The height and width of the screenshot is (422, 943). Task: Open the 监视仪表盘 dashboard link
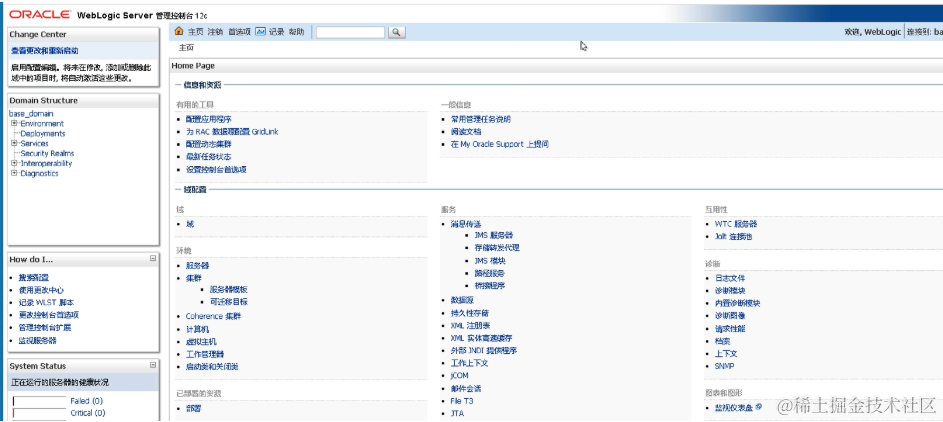tap(734, 408)
